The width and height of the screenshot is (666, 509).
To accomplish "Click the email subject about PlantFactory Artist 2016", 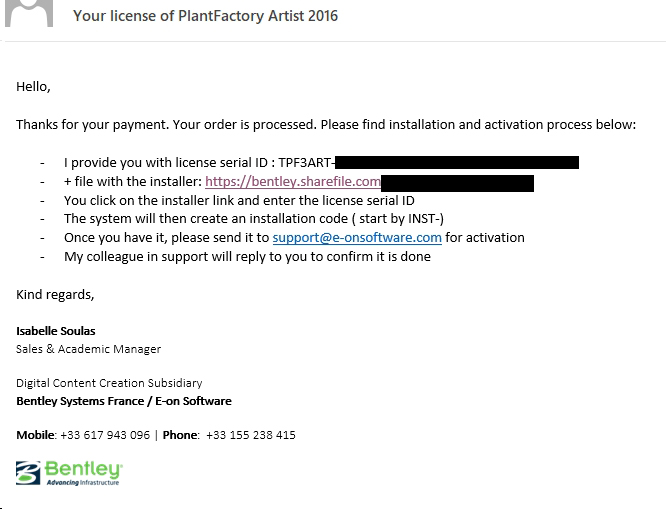I will click(205, 15).
